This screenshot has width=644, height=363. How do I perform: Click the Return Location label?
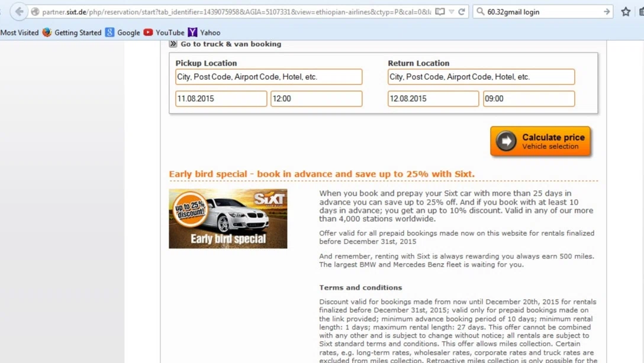418,63
